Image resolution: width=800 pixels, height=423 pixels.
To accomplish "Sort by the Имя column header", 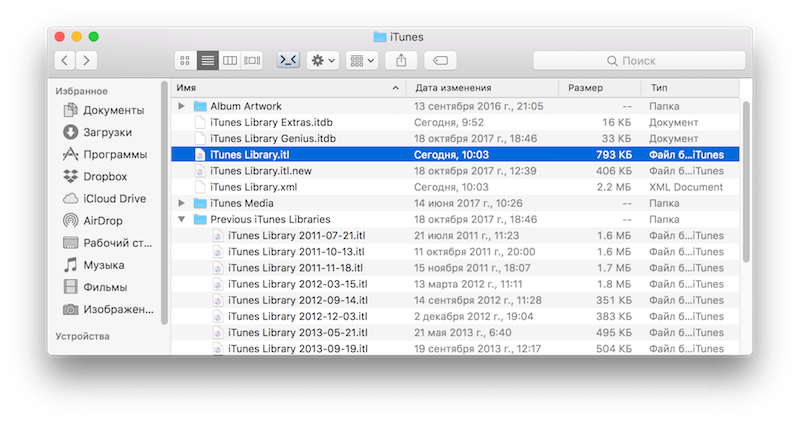I will click(x=288, y=88).
